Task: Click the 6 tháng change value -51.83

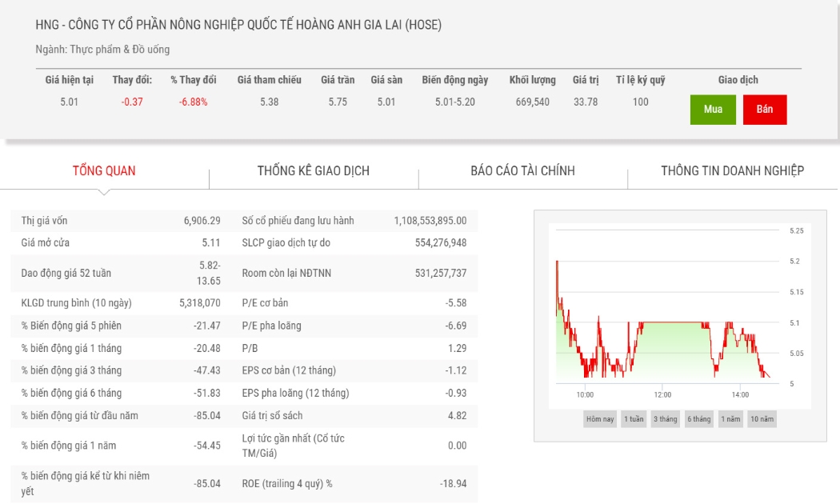Action: [x=206, y=393]
